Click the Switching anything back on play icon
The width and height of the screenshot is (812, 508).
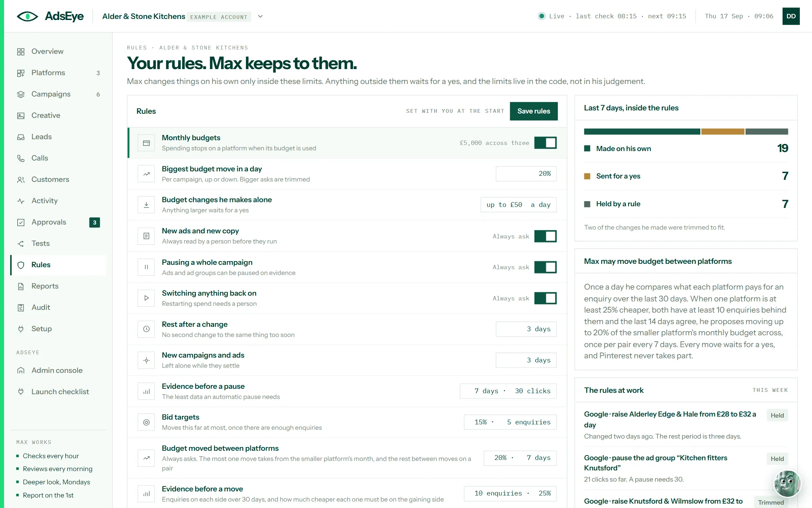[146, 298]
